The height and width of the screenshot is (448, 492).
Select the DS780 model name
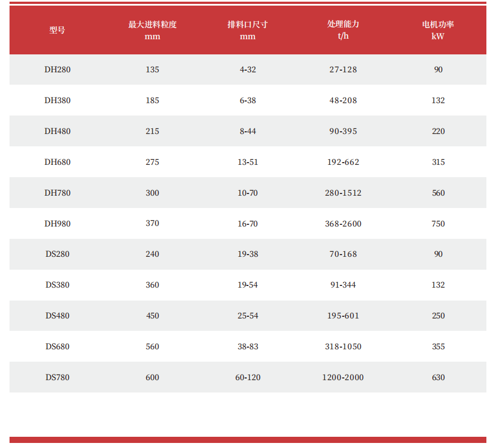pyautogui.click(x=58, y=377)
